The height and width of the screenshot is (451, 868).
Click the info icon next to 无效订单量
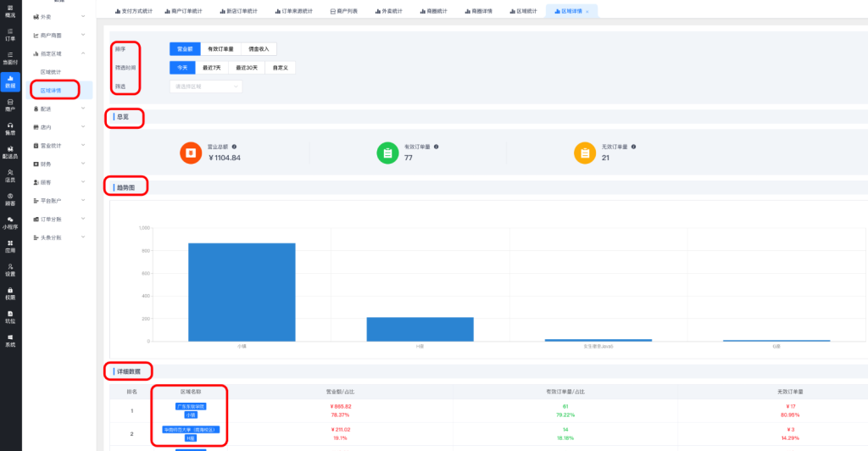(x=633, y=147)
